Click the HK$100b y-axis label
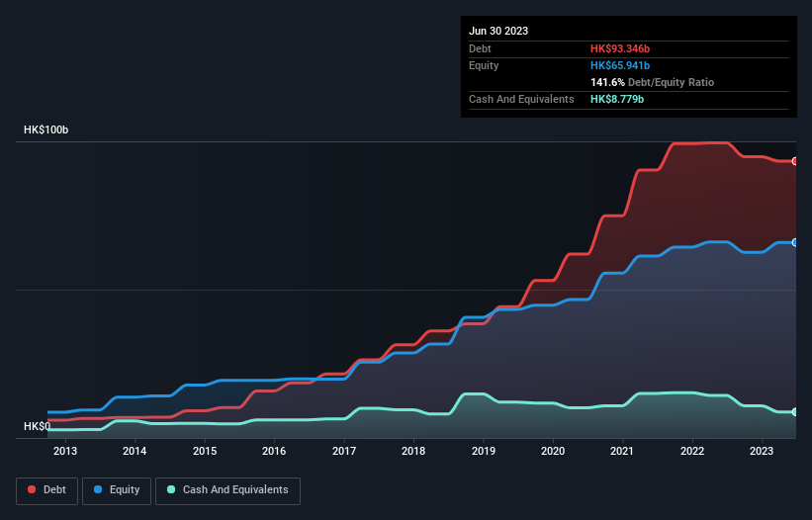This screenshot has height=520, width=812. tap(46, 130)
